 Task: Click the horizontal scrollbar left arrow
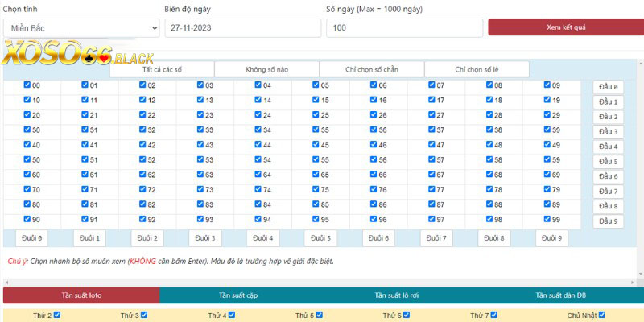(x=6, y=283)
